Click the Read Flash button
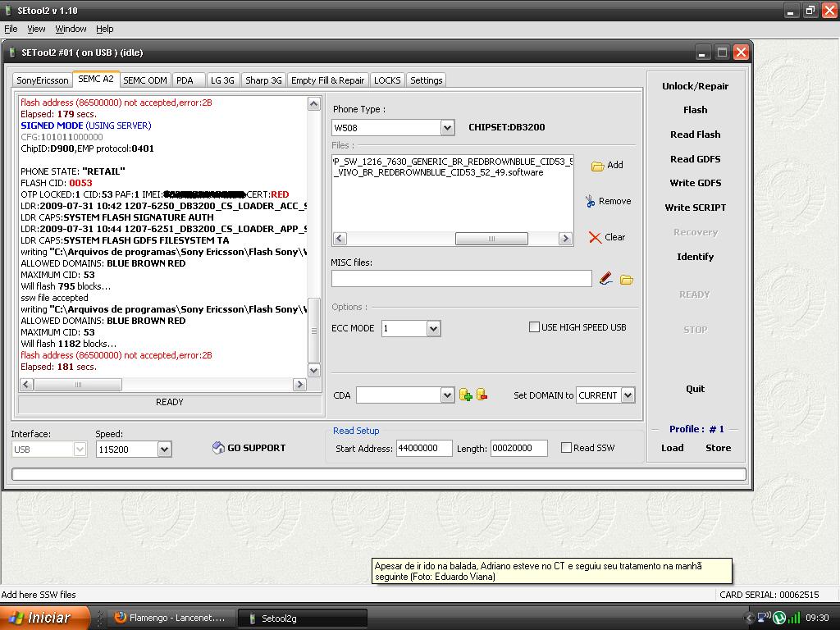840x630 pixels. [696, 135]
